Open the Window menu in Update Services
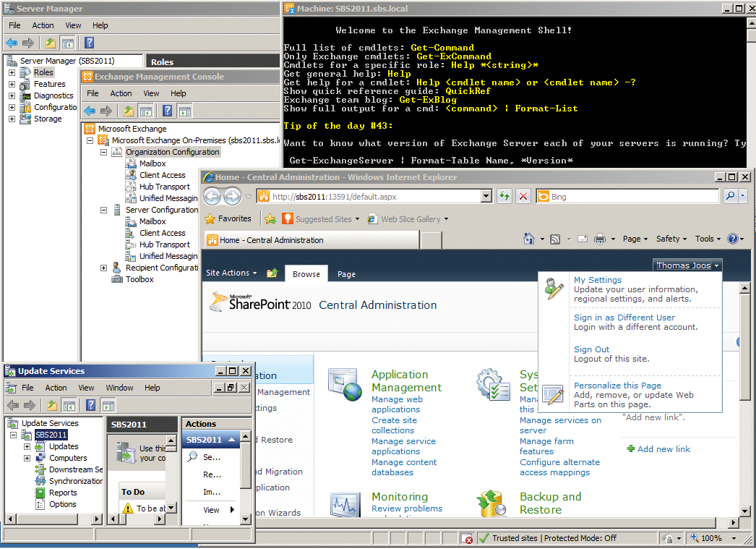 point(119,388)
